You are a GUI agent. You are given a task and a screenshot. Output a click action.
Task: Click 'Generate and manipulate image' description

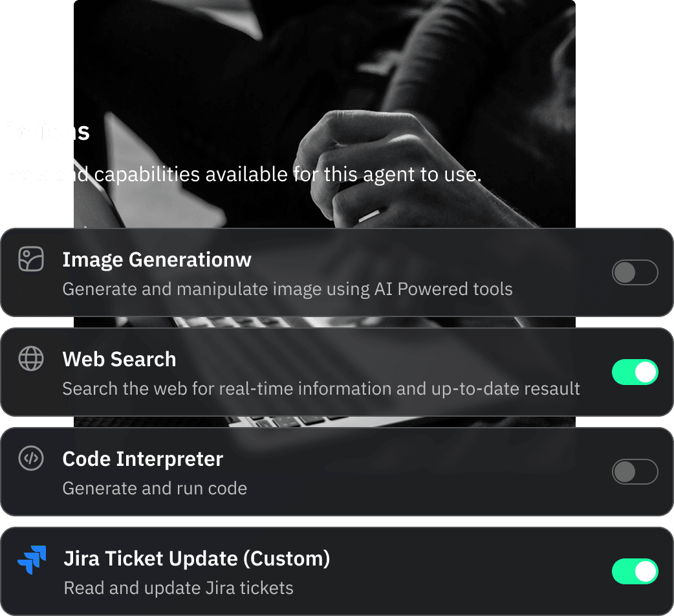click(288, 289)
